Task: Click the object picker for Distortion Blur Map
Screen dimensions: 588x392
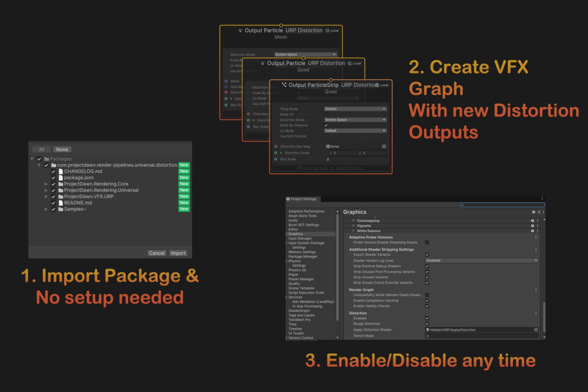Action: pos(384,147)
